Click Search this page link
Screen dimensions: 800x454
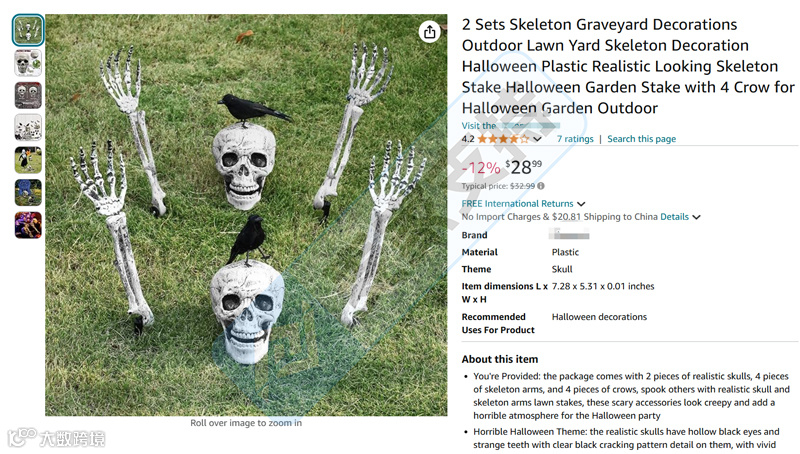641,139
